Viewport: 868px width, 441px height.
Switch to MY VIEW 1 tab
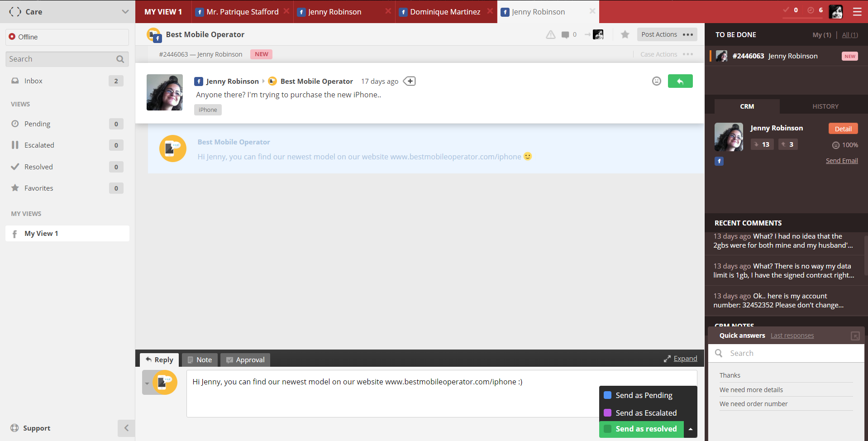click(163, 12)
